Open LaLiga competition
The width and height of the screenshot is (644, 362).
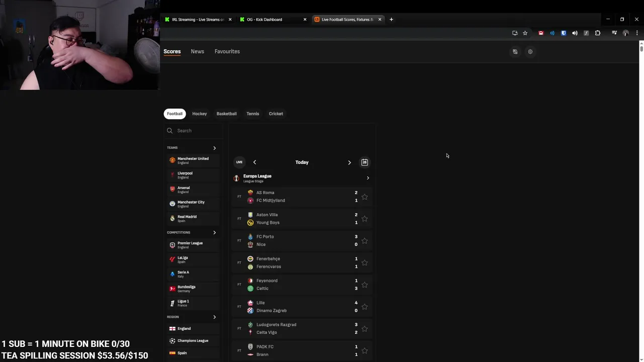(x=193, y=259)
